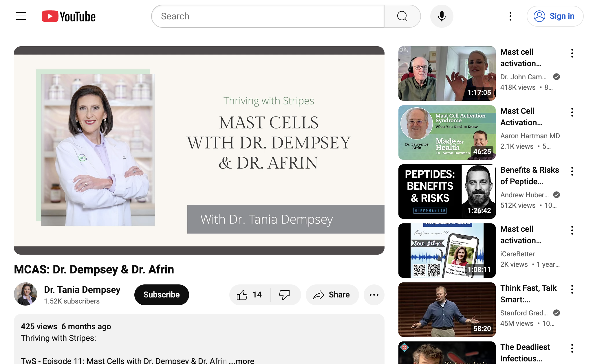Click '425 views 6 months ago' text
Screen dimensions: 593x364
[66, 326]
